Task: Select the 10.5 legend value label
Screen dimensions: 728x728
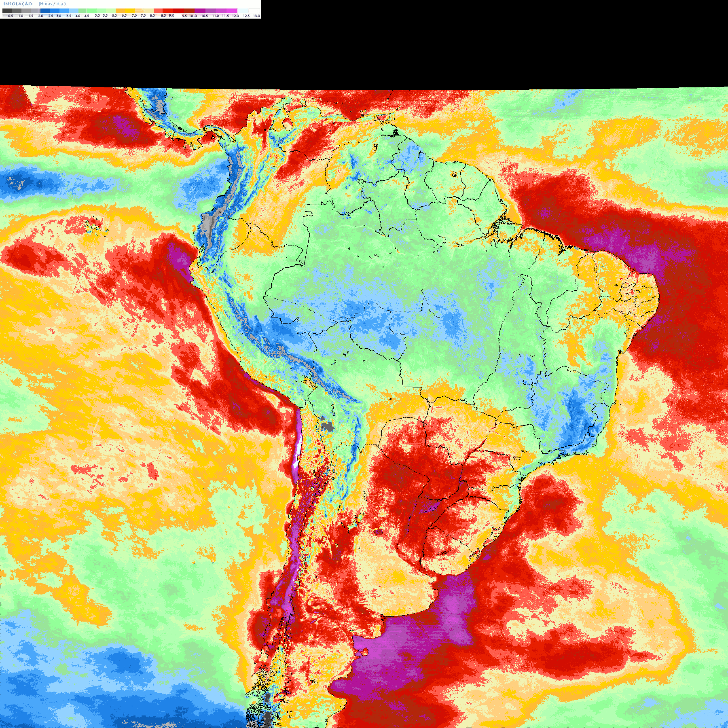Action: (x=205, y=16)
